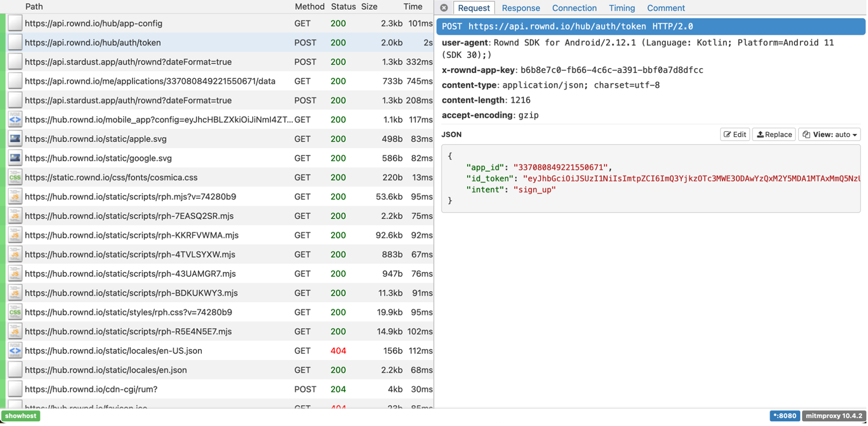The height and width of the screenshot is (426, 868).
Task: Open the View: auto dropdown
Action: pos(829,135)
